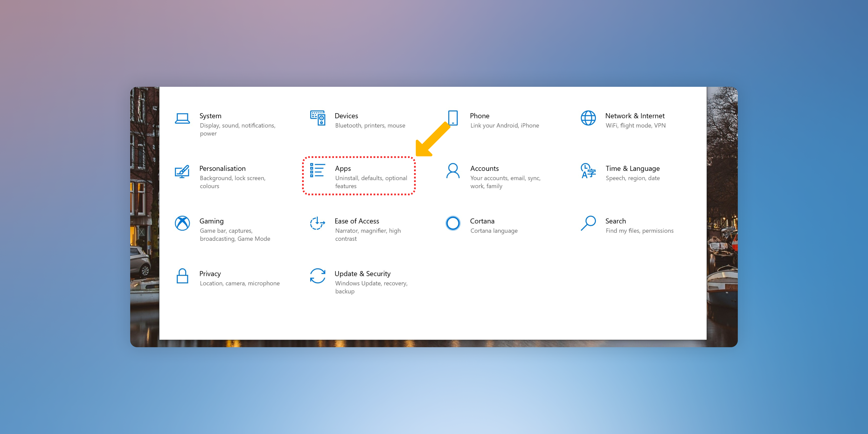
Task: Click 'Windows Update, recovery, backup' text
Action: pos(371,288)
